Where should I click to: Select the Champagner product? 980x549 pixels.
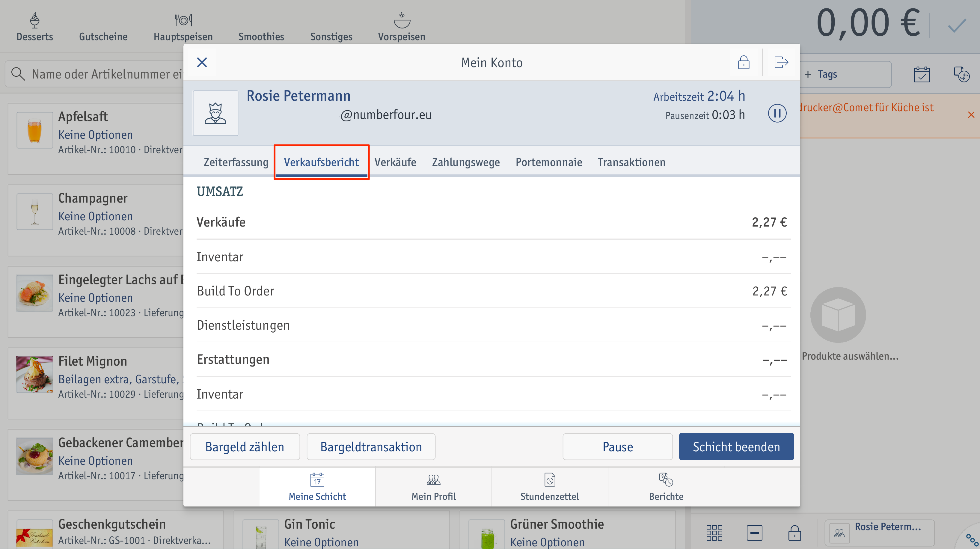tap(95, 220)
